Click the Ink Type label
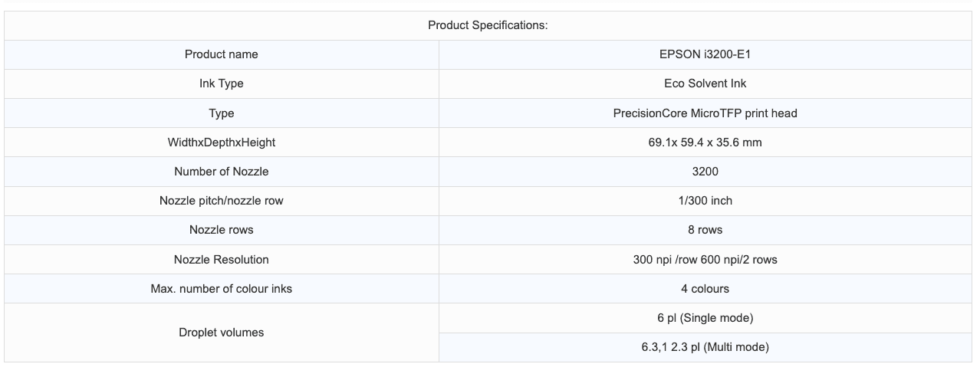This screenshot has height=377, width=980. click(221, 84)
